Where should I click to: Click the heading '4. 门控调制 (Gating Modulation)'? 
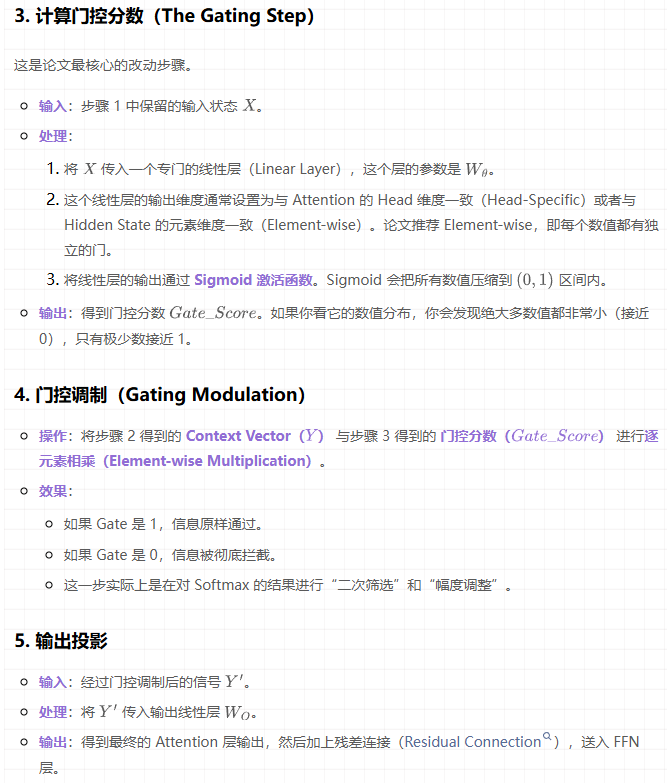tap(159, 394)
